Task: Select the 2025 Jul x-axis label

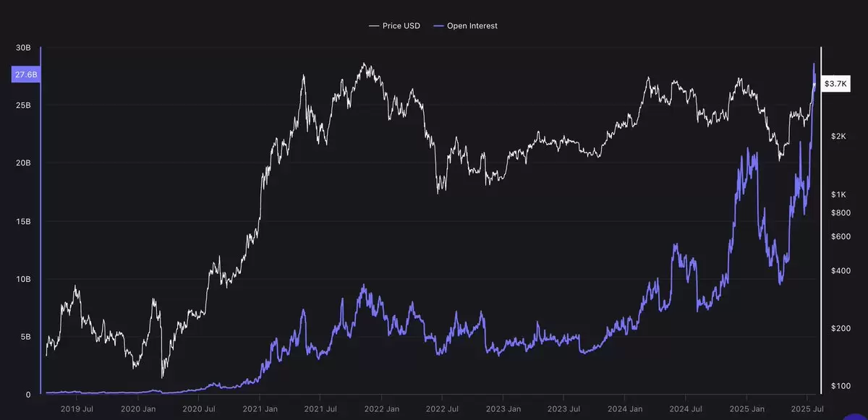Action: 807,408
